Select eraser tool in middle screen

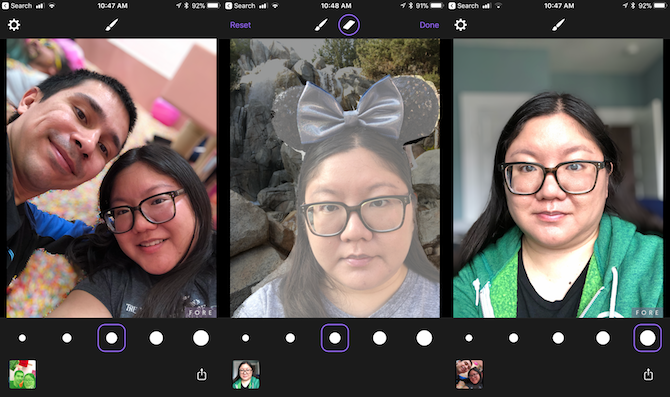coord(349,25)
